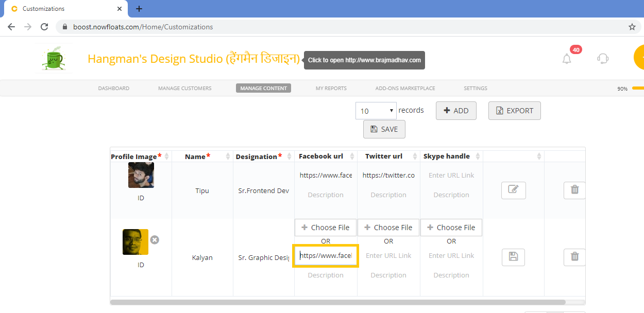The width and height of the screenshot is (644, 313).
Task: Click Kalyan's Facebook URL input field
Action: coord(326,256)
